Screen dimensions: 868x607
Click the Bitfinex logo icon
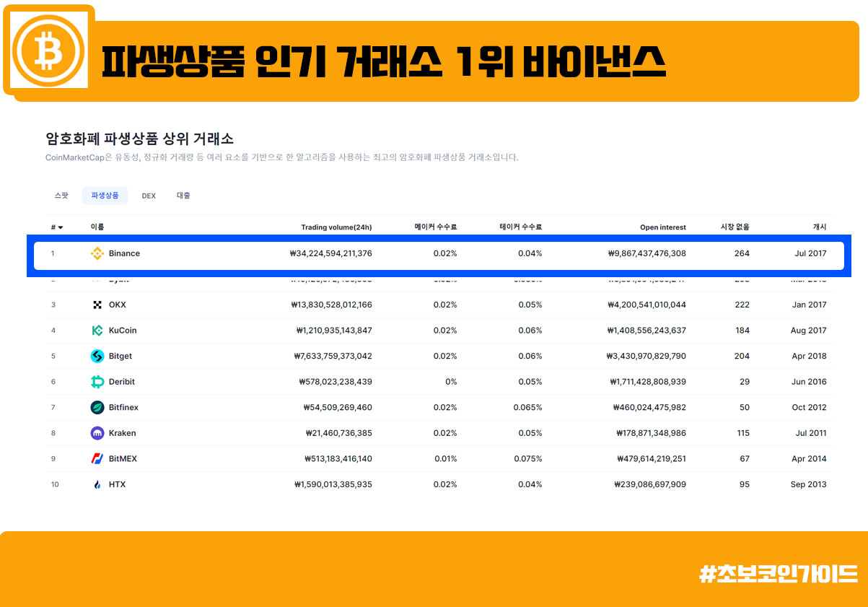[x=97, y=407]
